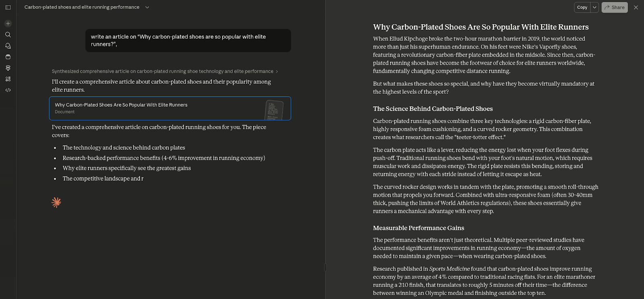The height and width of the screenshot is (299, 644).
Task: Click the paragraph starting 'The performance benefits aren't just theoretical'
Action: pos(479,248)
